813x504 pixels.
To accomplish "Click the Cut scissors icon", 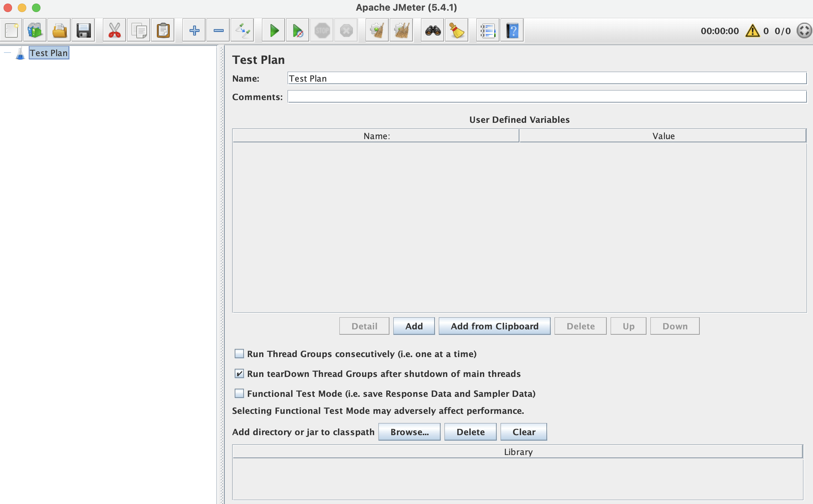I will click(114, 31).
